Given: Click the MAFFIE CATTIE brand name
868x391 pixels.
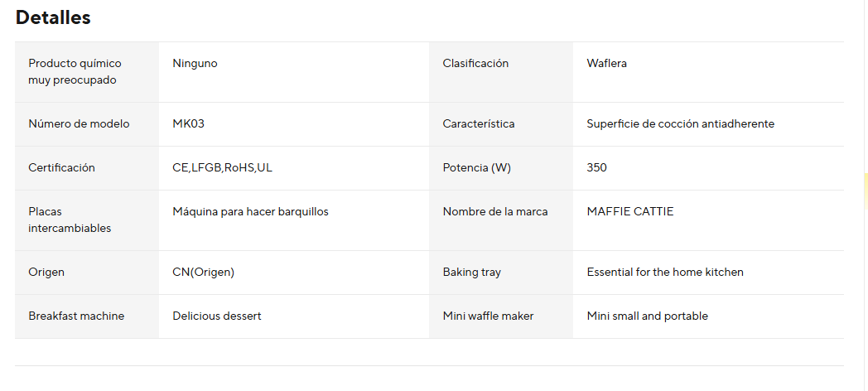Looking at the screenshot, I should coord(629,212).
